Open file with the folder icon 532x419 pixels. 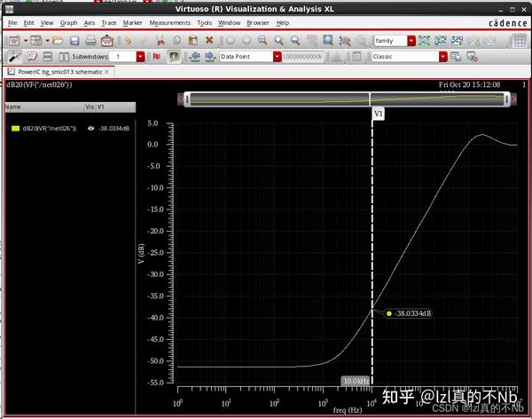[58, 41]
